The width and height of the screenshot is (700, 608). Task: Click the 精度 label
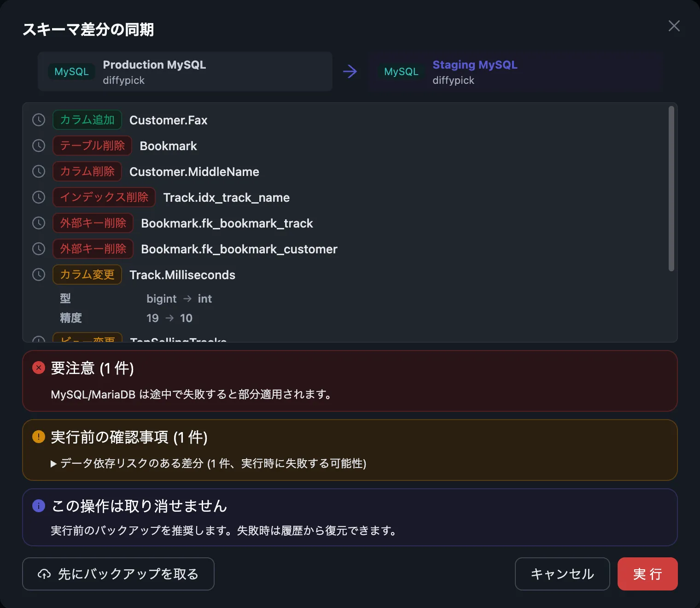pyautogui.click(x=71, y=318)
